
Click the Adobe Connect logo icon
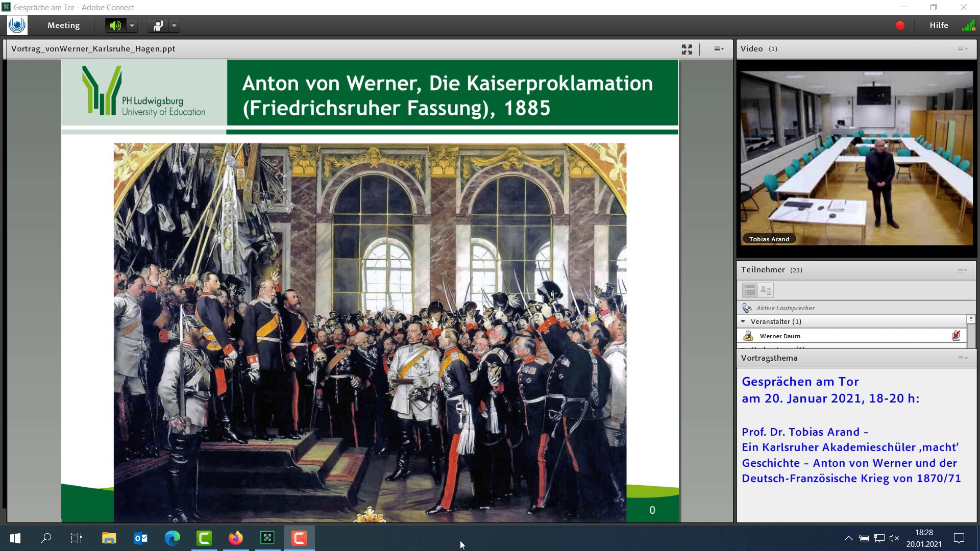click(17, 25)
